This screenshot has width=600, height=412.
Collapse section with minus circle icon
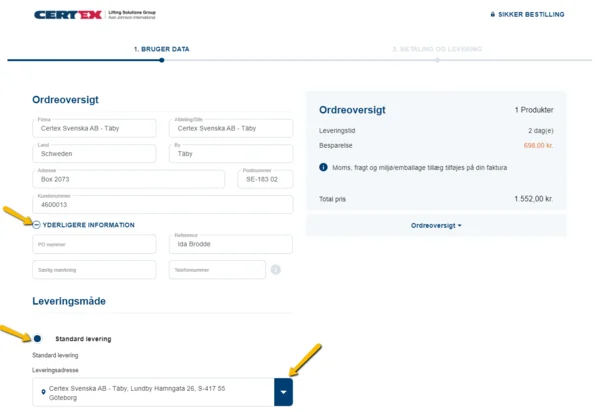[36, 225]
